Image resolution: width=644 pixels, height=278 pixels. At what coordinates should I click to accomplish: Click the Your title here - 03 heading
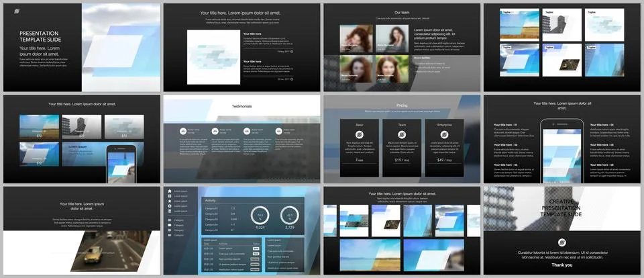click(x=506, y=165)
